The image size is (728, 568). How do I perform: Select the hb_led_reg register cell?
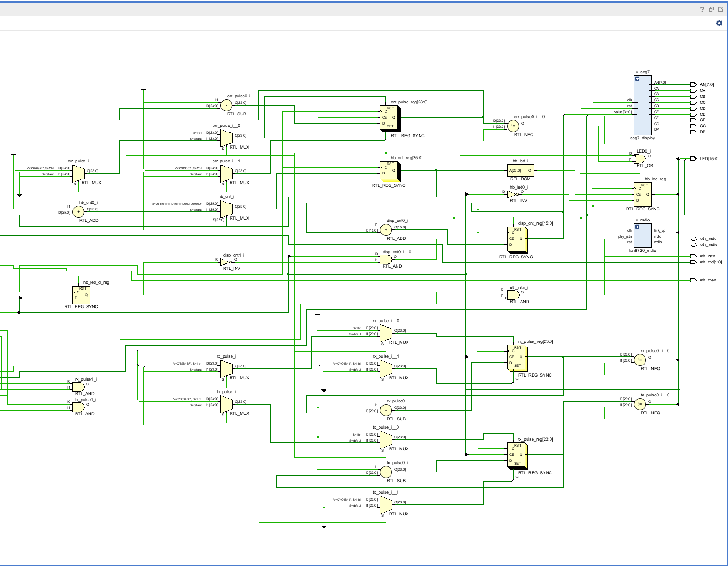point(643,194)
